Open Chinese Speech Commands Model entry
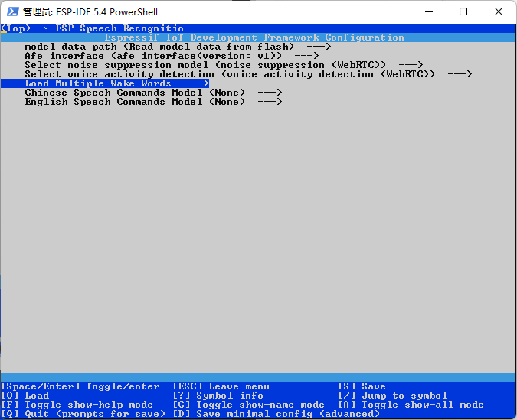 point(153,93)
